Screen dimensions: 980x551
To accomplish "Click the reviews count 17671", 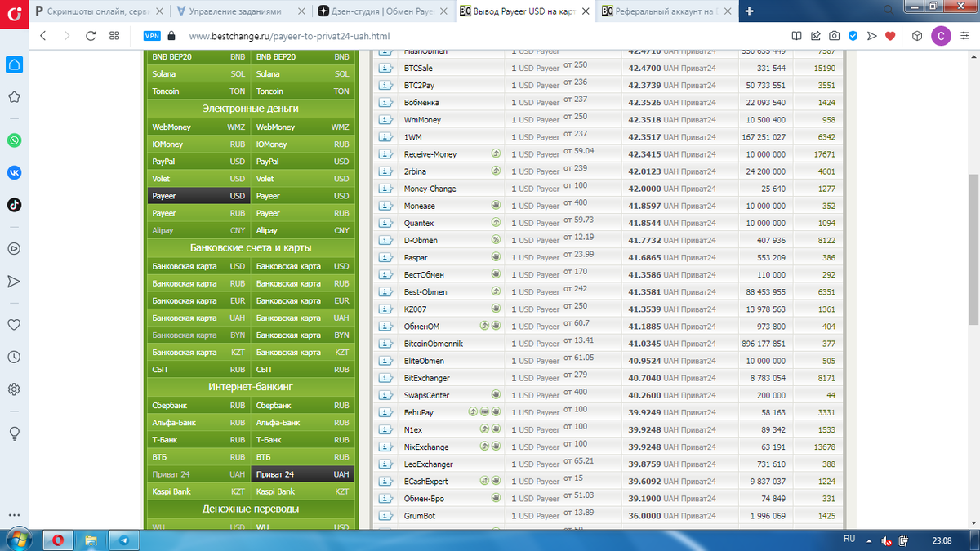I will [x=825, y=154].
